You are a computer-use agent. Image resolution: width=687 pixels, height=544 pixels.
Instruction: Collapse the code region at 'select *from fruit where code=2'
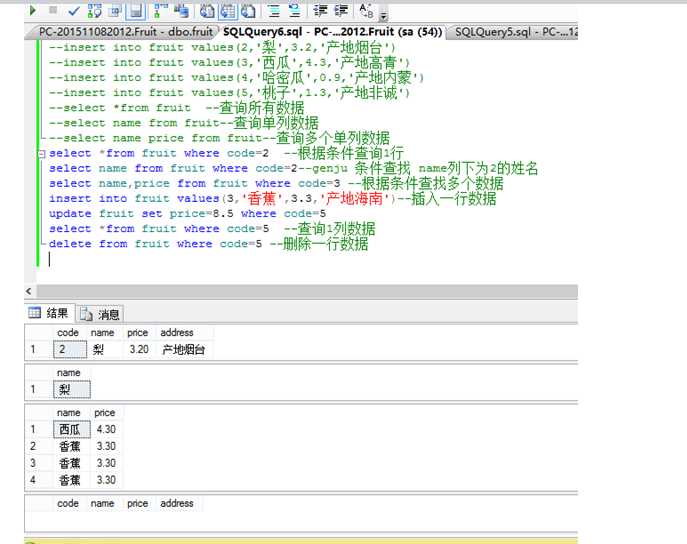[x=40, y=153]
